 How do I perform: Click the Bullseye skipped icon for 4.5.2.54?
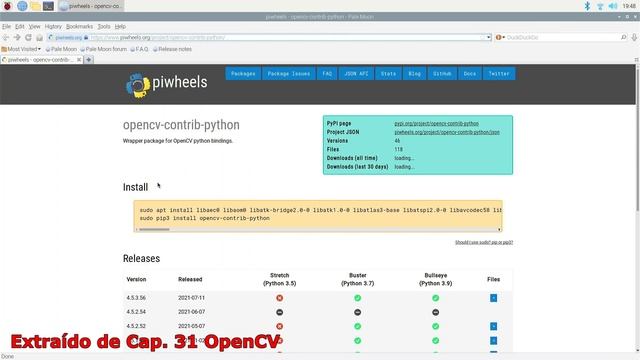pos(436,312)
